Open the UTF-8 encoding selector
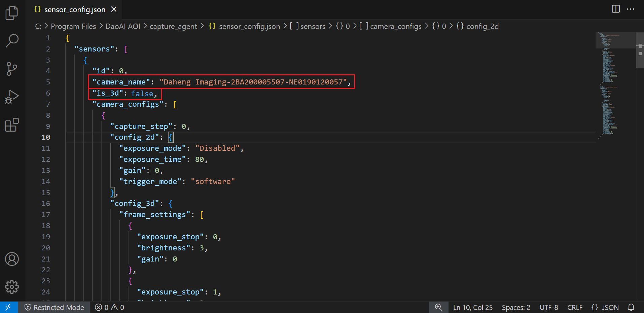Image resolution: width=644 pixels, height=313 pixels. click(548, 307)
